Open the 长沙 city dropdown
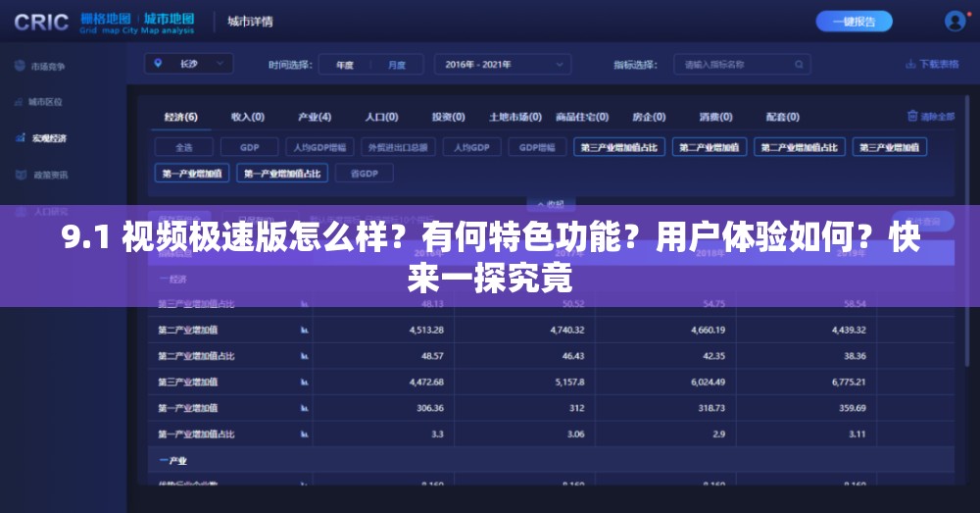Screen dimensions: 980x513 [x=189, y=64]
